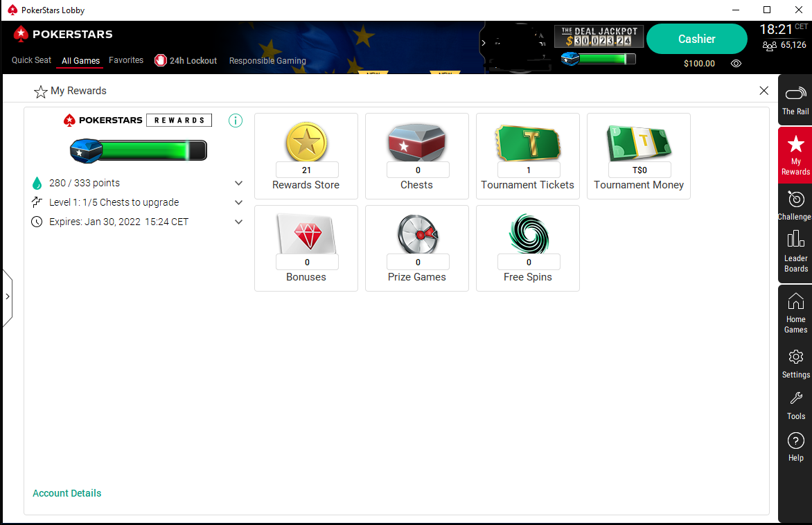This screenshot has height=525, width=812.
Task: Toggle balance visibility eye icon
Action: tap(736, 64)
